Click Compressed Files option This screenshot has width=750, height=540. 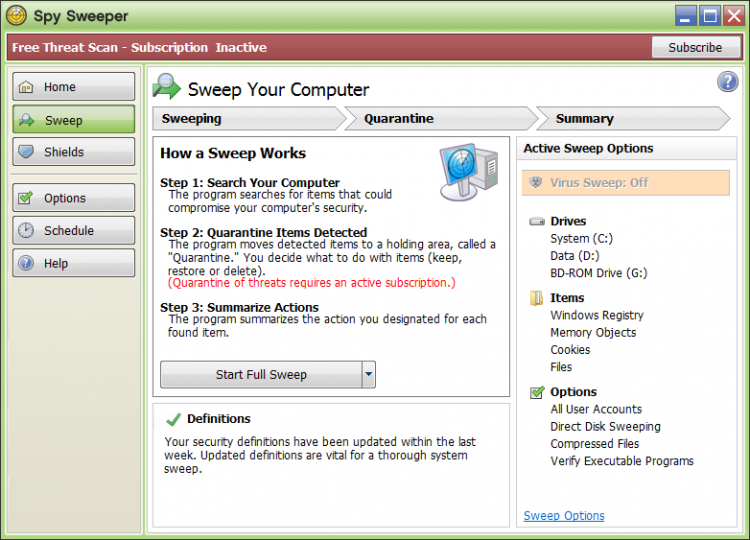(x=595, y=443)
